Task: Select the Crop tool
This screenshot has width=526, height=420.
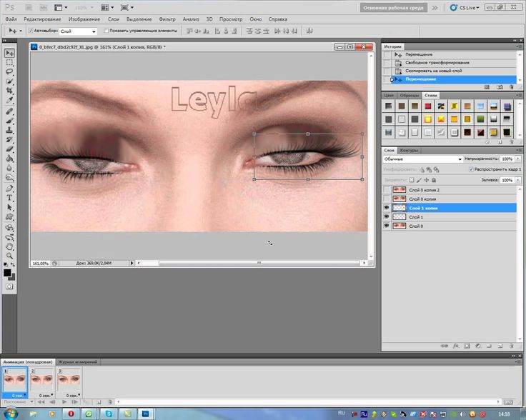Action: click(x=9, y=91)
